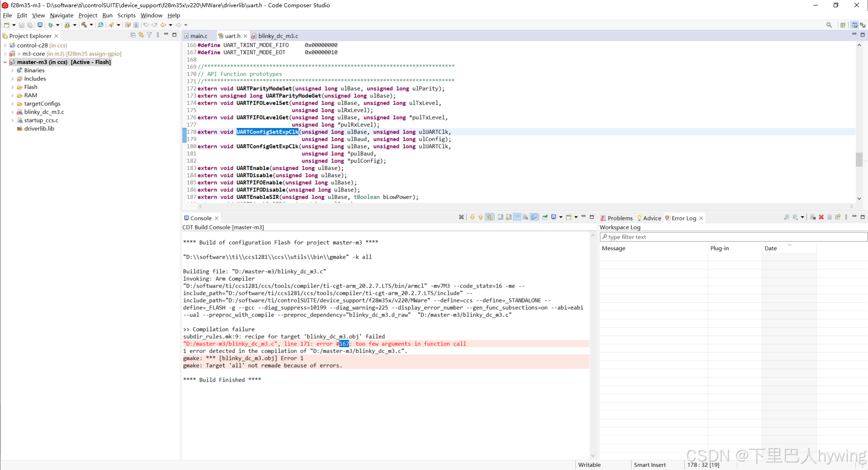The height and width of the screenshot is (470, 868).
Task: Click the Skip All Breakpoints toolbar icon
Action: 100,25
